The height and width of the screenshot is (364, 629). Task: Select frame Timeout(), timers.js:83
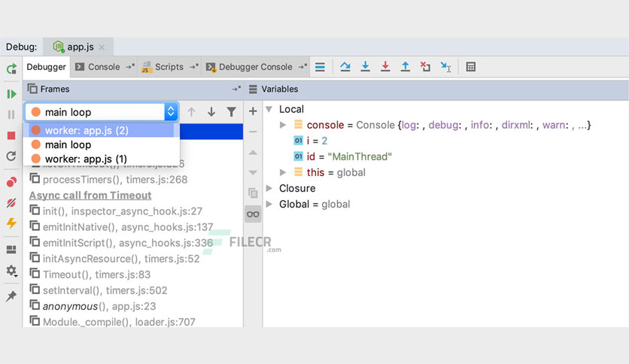click(90, 275)
